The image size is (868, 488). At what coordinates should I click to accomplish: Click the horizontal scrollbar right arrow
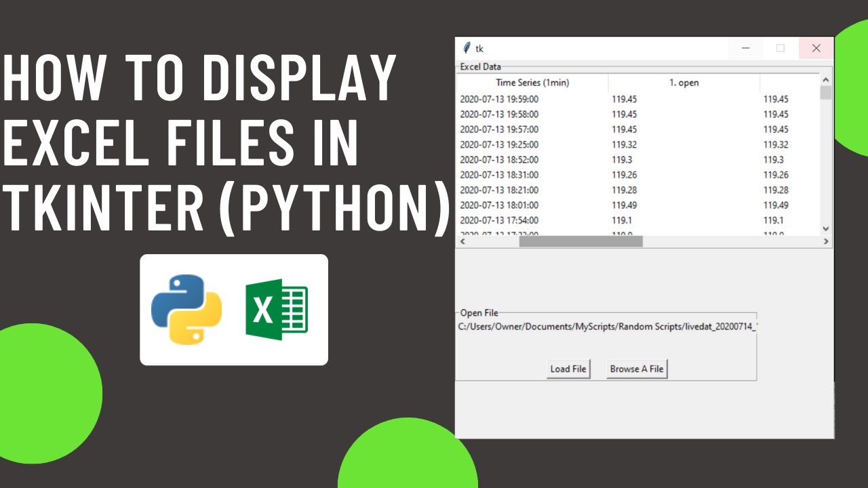click(826, 241)
